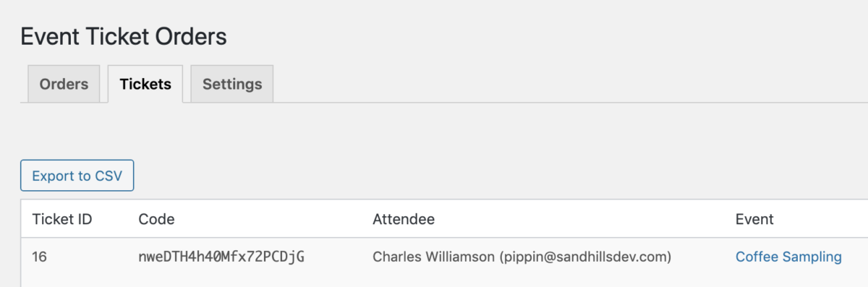Click the Code column header
Image resolution: width=868 pixels, height=287 pixels.
click(x=156, y=219)
